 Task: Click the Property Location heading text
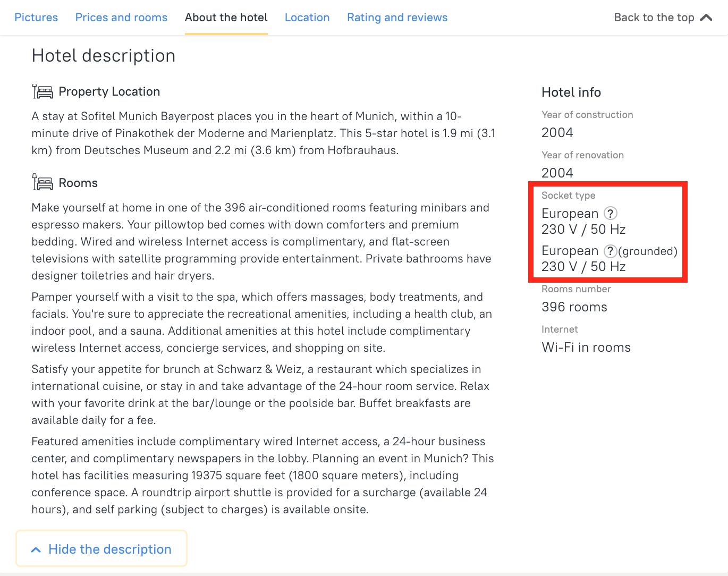(109, 92)
